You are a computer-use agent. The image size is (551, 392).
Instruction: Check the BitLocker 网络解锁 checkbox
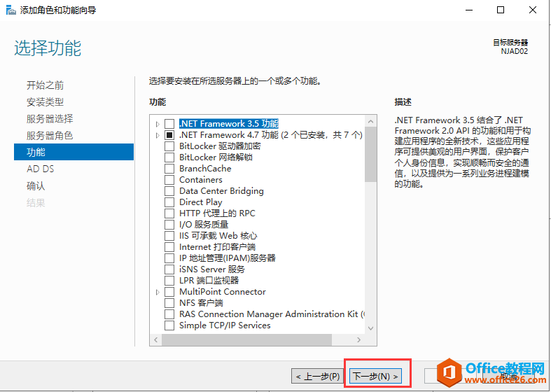[169, 157]
